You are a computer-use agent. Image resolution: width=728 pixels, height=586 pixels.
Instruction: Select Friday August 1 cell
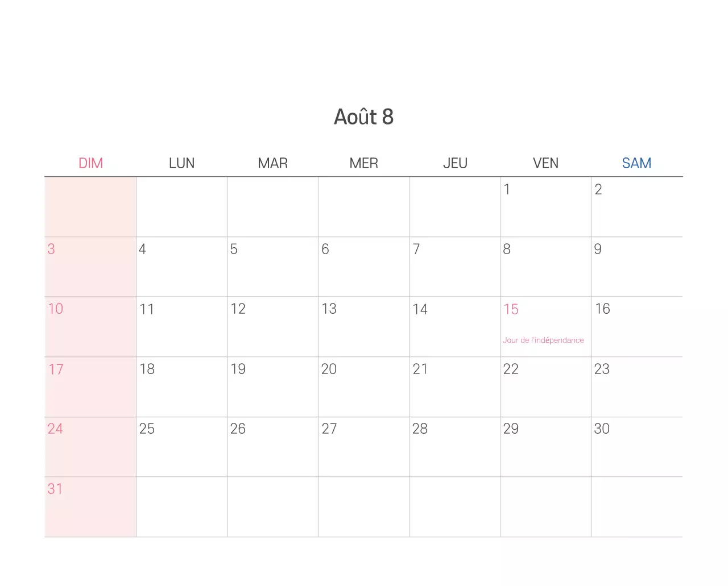point(545,206)
